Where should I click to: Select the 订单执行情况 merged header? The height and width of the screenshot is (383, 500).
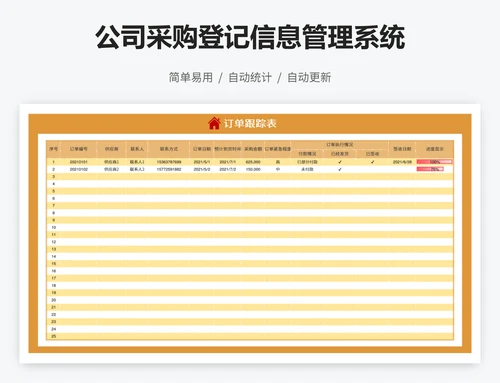[x=340, y=145]
